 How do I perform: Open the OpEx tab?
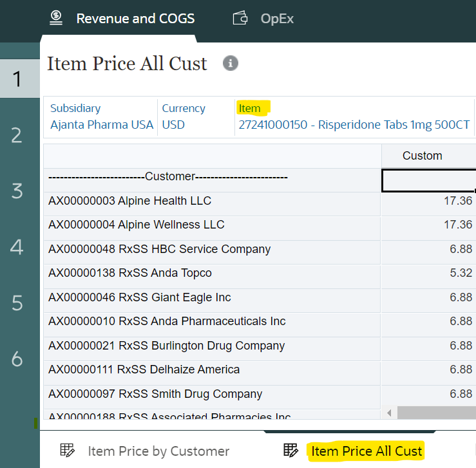(277, 19)
